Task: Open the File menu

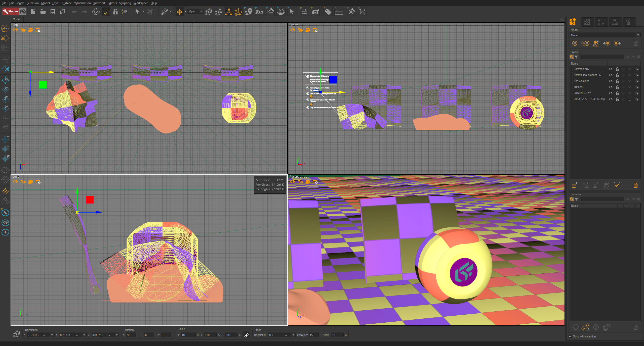Action: pyautogui.click(x=4, y=3)
